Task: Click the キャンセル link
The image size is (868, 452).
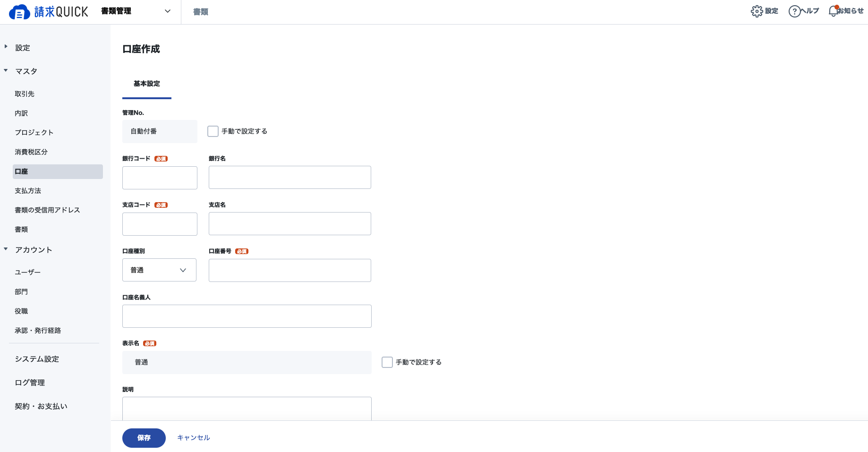Action: [x=194, y=438]
